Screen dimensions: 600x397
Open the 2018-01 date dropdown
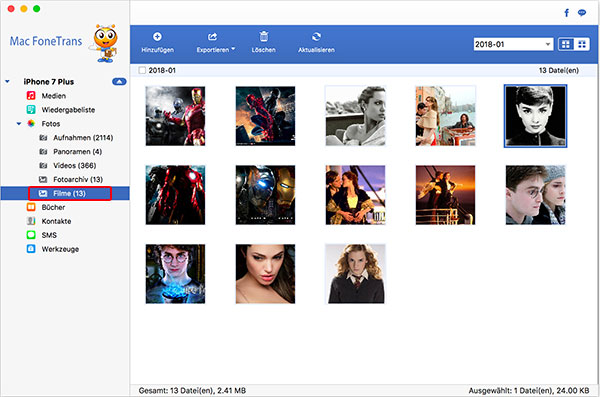pos(513,44)
